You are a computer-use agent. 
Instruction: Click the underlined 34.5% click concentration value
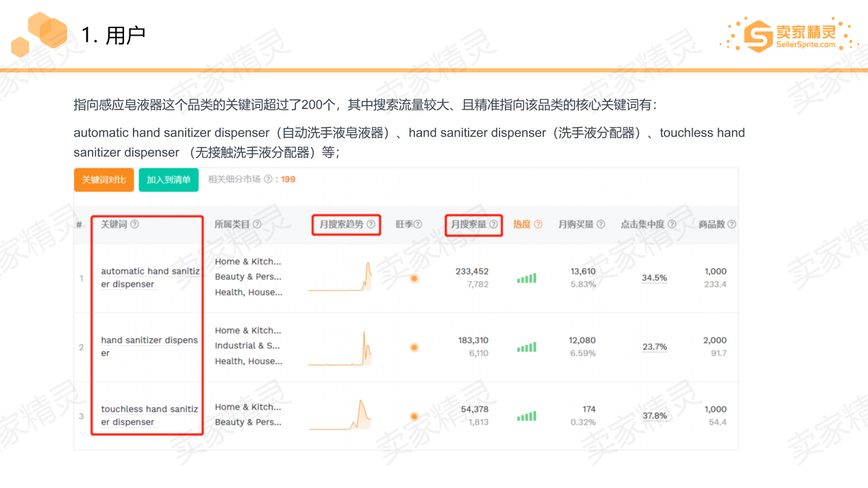click(x=654, y=278)
